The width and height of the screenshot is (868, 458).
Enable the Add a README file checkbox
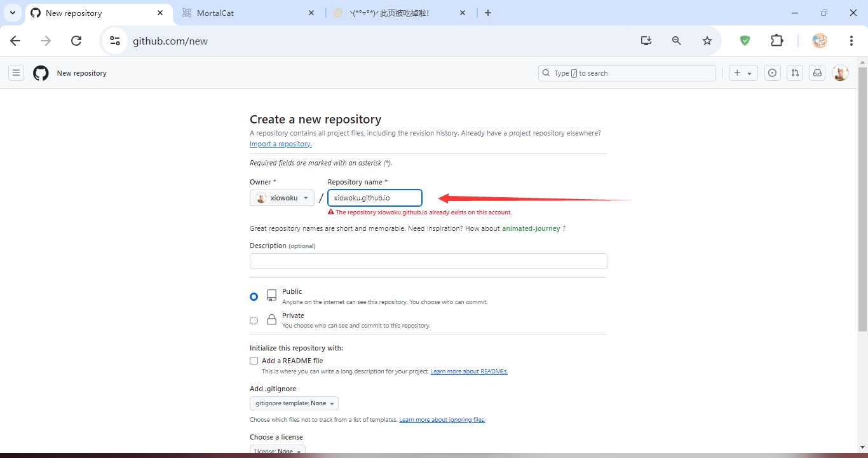click(x=254, y=361)
